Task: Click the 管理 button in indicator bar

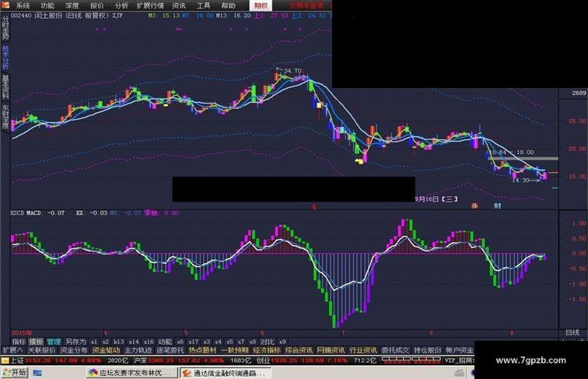Action: click(54, 342)
